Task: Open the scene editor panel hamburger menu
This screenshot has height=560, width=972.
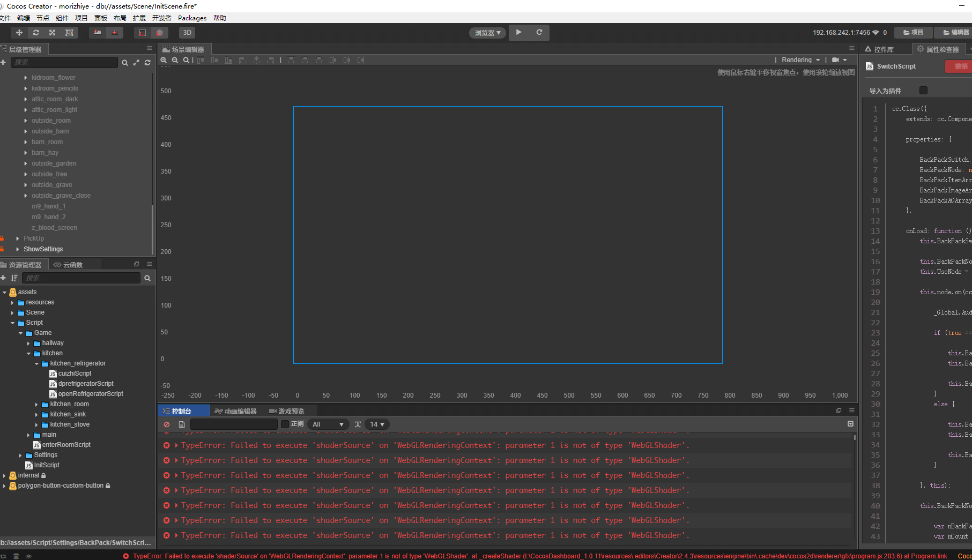Action: point(851,48)
